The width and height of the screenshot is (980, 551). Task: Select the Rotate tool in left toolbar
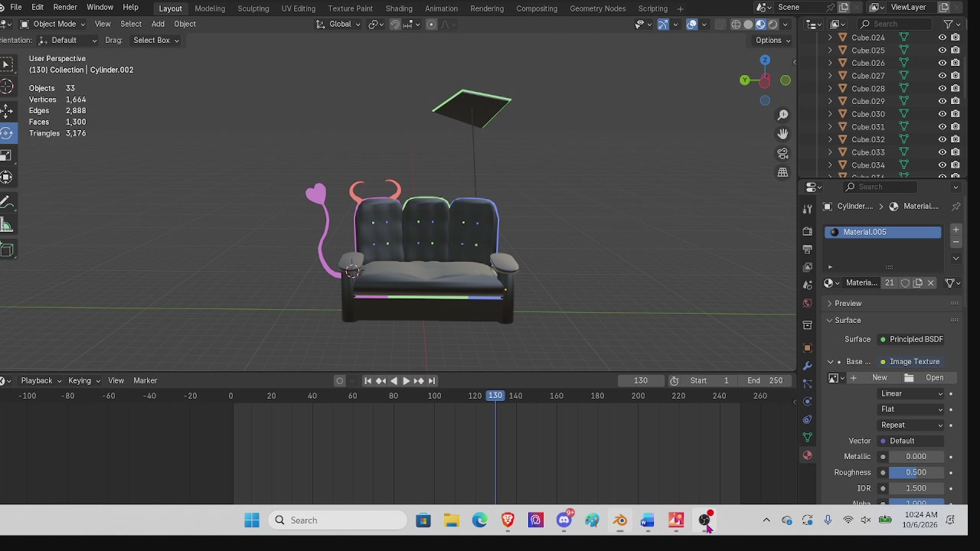point(6,133)
